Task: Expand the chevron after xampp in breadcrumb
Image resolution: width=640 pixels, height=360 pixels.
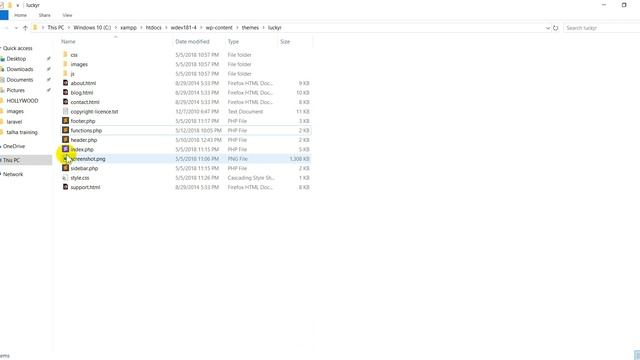Action: coord(141,28)
